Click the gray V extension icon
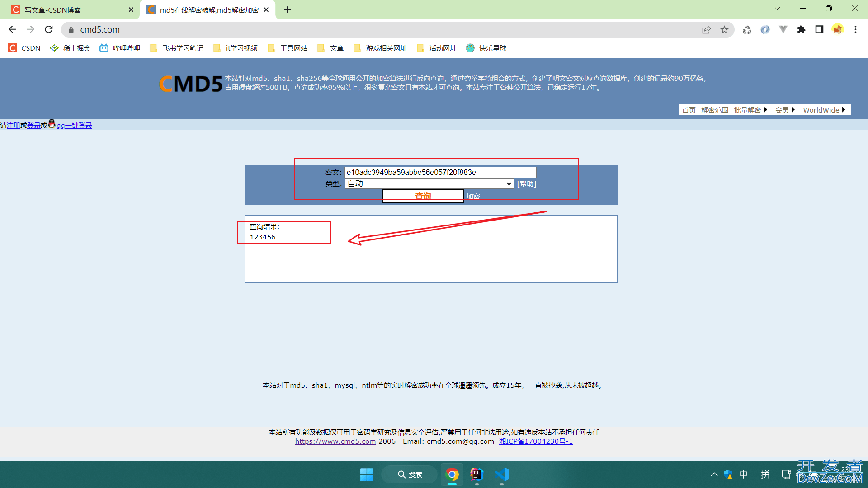The width and height of the screenshot is (868, 488). 783,30
